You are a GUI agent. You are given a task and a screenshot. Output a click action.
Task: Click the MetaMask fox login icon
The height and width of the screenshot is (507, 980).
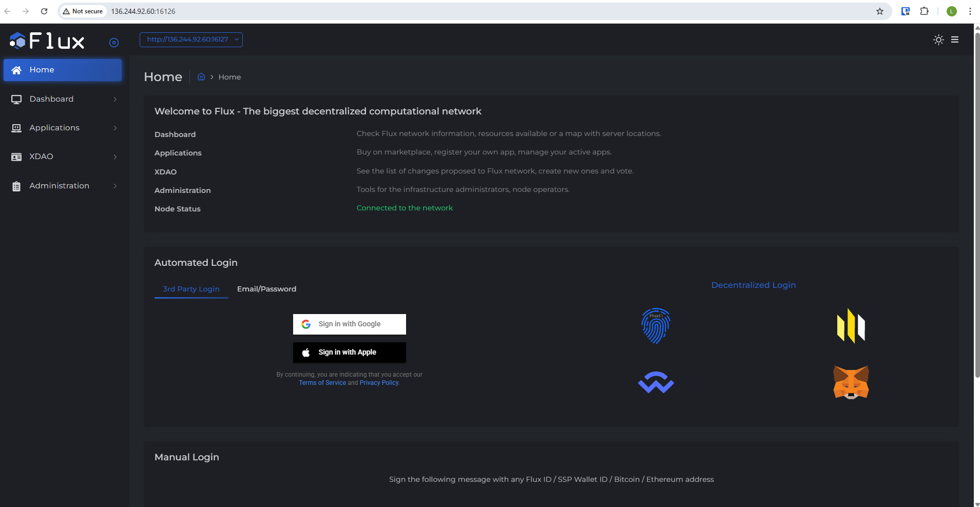tap(851, 382)
